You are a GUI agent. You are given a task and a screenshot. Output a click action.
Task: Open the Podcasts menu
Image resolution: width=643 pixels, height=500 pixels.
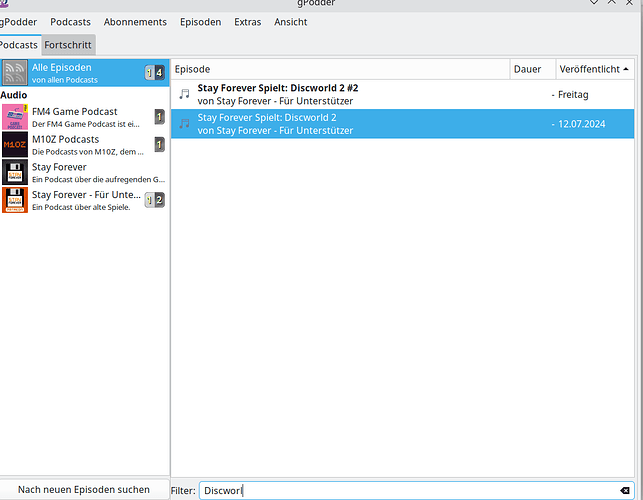[71, 22]
